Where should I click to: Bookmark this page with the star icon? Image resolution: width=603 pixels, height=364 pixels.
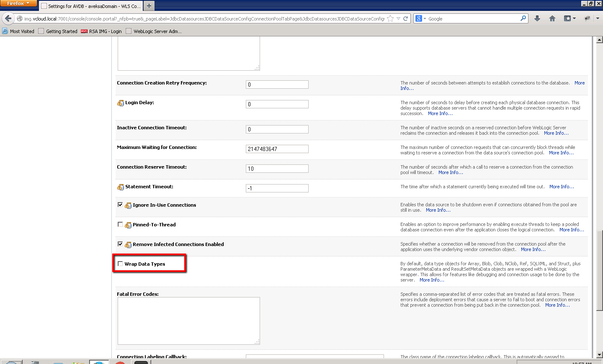(390, 18)
